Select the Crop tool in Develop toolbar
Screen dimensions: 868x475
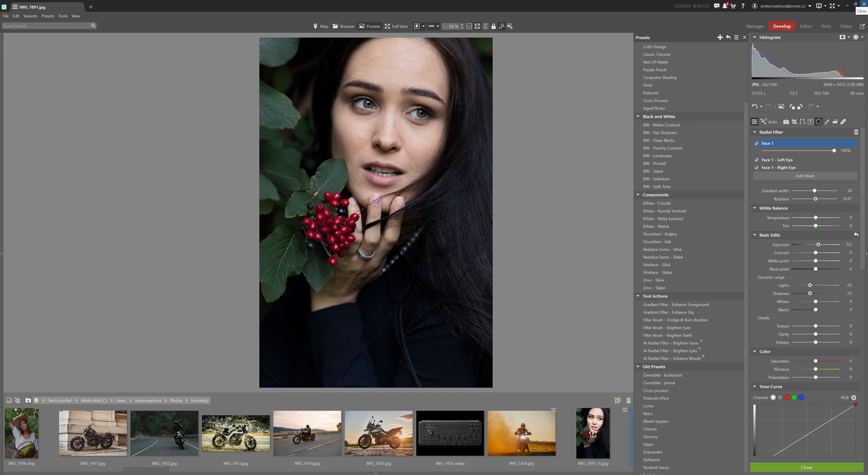tap(794, 121)
